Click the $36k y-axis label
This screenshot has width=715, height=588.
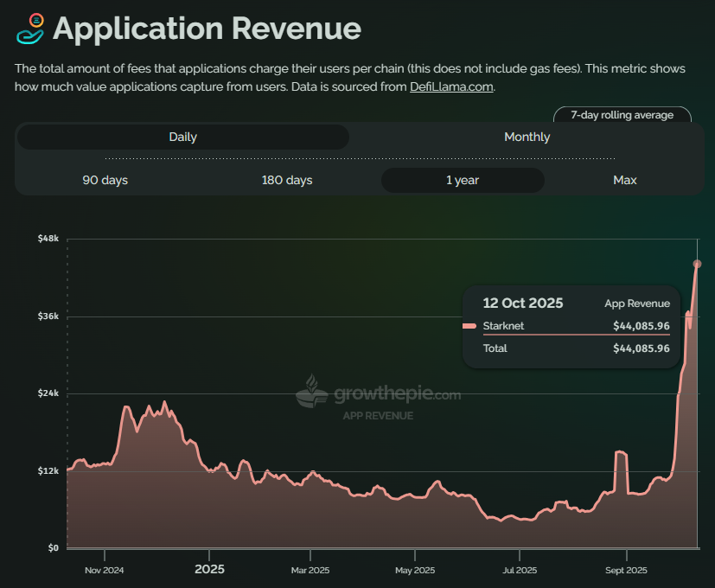coord(48,316)
